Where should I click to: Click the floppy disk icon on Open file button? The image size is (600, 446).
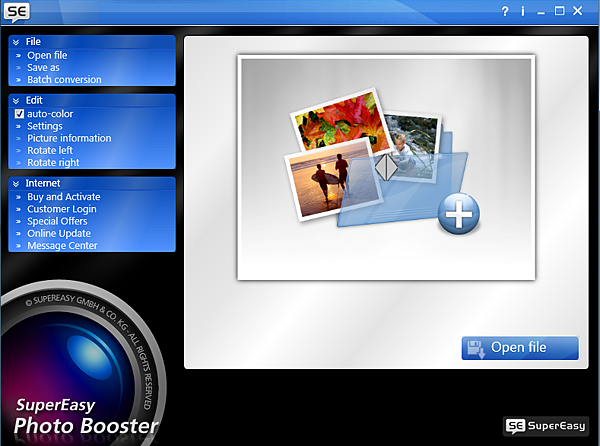tap(476, 348)
